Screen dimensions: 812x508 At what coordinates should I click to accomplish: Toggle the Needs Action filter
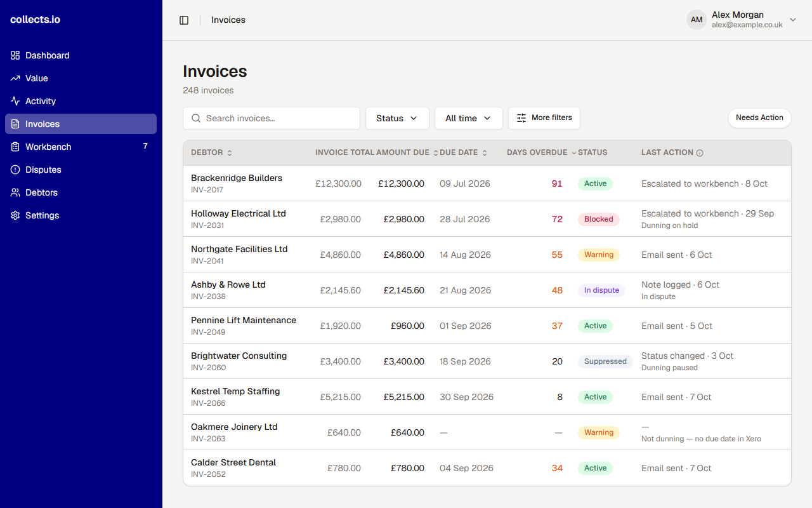click(x=759, y=118)
